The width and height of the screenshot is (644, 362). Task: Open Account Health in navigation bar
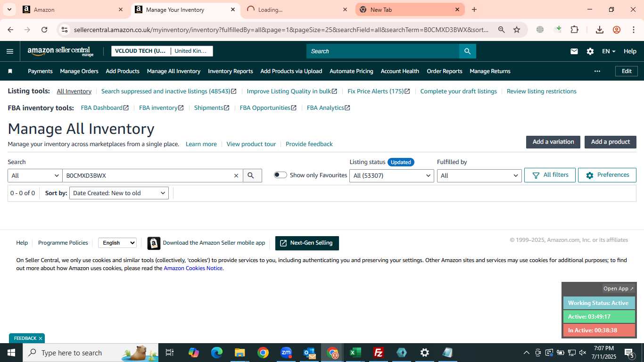tap(400, 71)
